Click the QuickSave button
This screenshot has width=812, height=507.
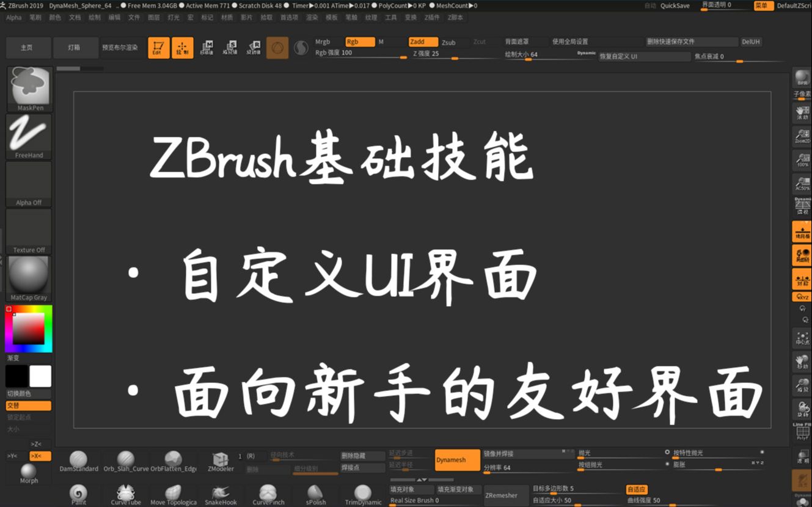tap(675, 5)
